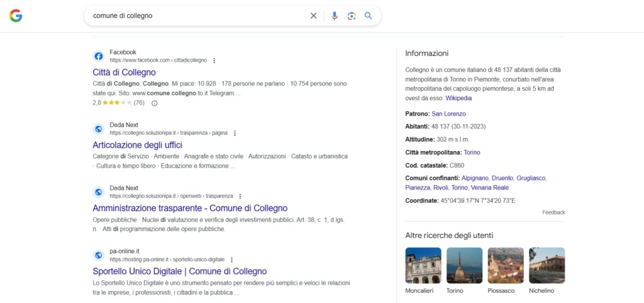Click the globe favicon of Articolazione degli uffici result
Screen dimensions: 644x303
[x=99, y=129]
